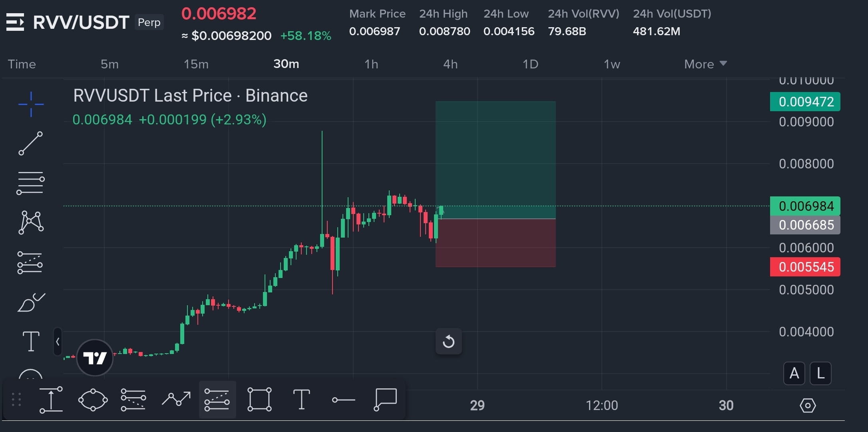Open the market list hamburger menu
This screenshot has height=432, width=868.
tap(15, 22)
